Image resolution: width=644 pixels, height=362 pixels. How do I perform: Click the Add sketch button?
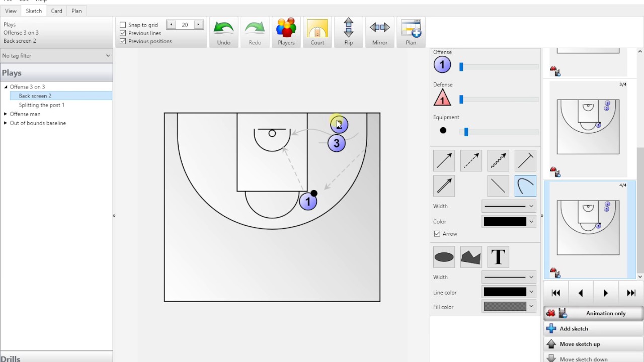[x=594, y=329]
